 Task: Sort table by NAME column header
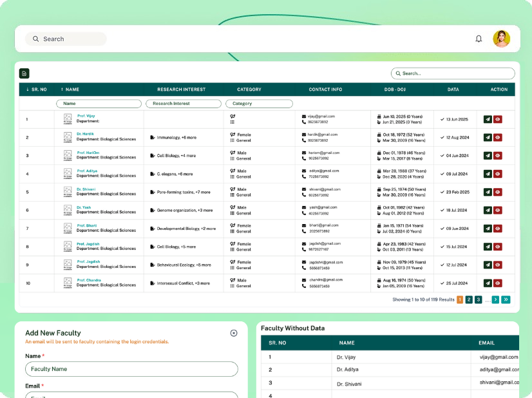point(70,90)
